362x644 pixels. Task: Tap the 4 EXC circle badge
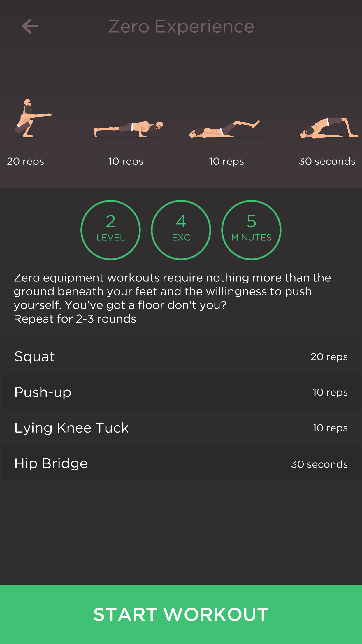181,230
